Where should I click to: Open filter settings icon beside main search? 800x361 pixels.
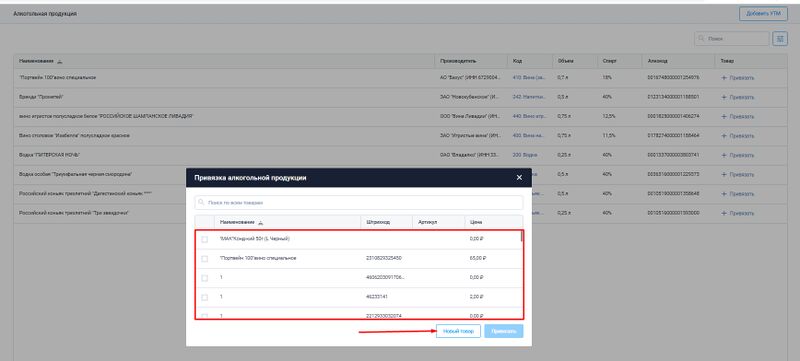(x=780, y=39)
